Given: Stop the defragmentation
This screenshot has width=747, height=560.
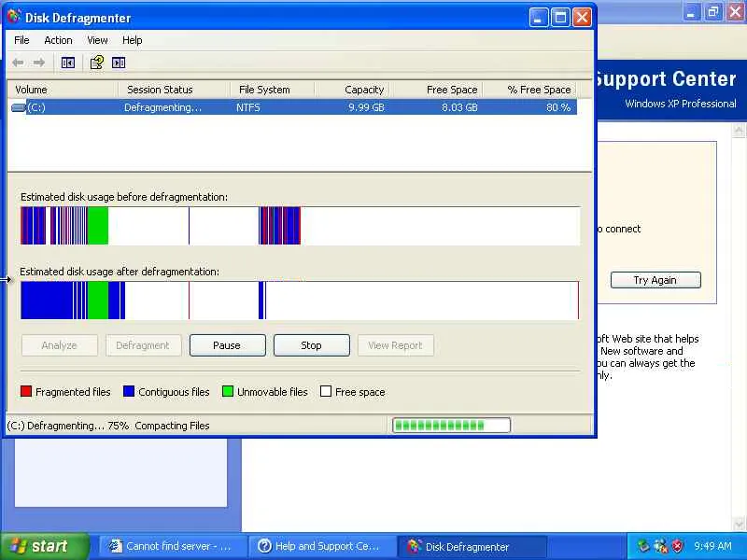Looking at the screenshot, I should click(312, 345).
